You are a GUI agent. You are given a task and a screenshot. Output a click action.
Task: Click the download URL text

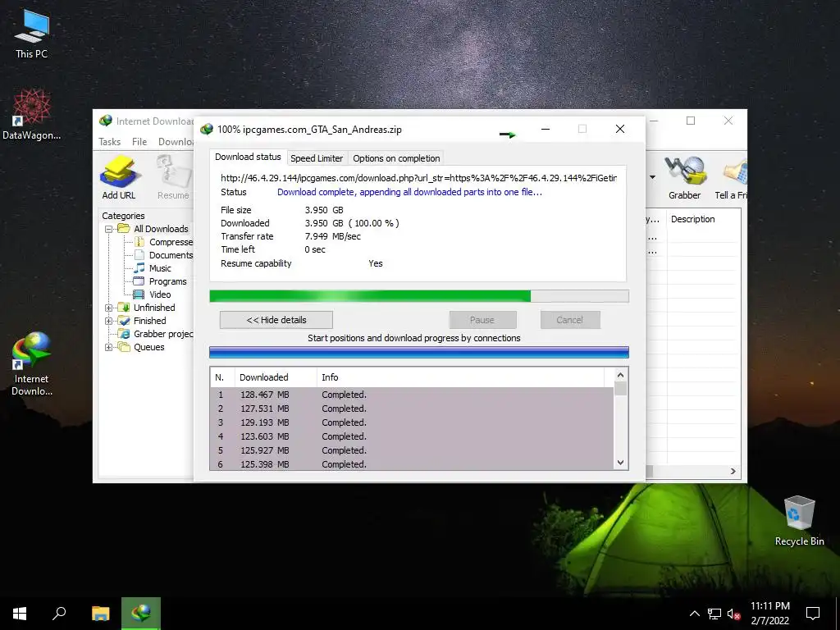point(418,178)
